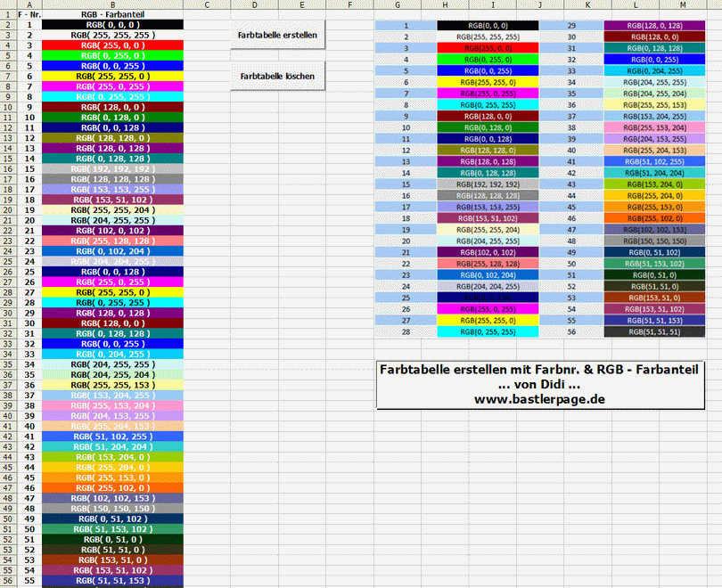
Task: Pick right-table swatch number 47, RGB(102, 102, 153)
Action: click(x=654, y=230)
